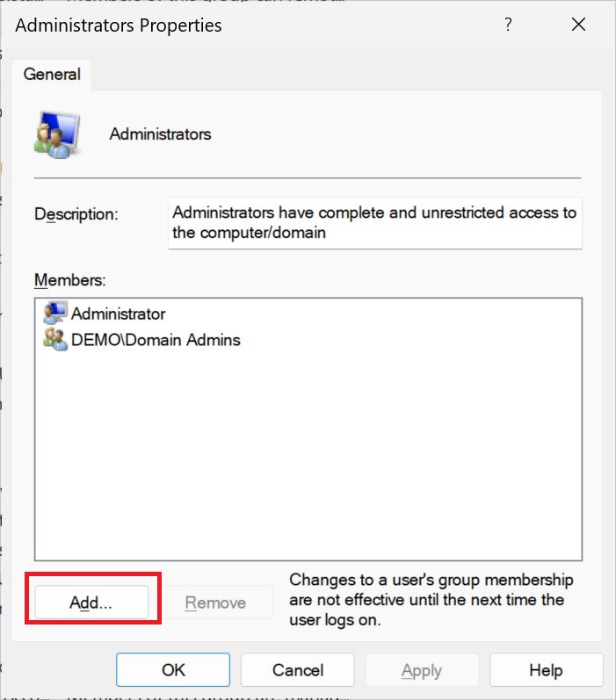
Task: Select DEMO\Domain Admins member
Action: 156,340
